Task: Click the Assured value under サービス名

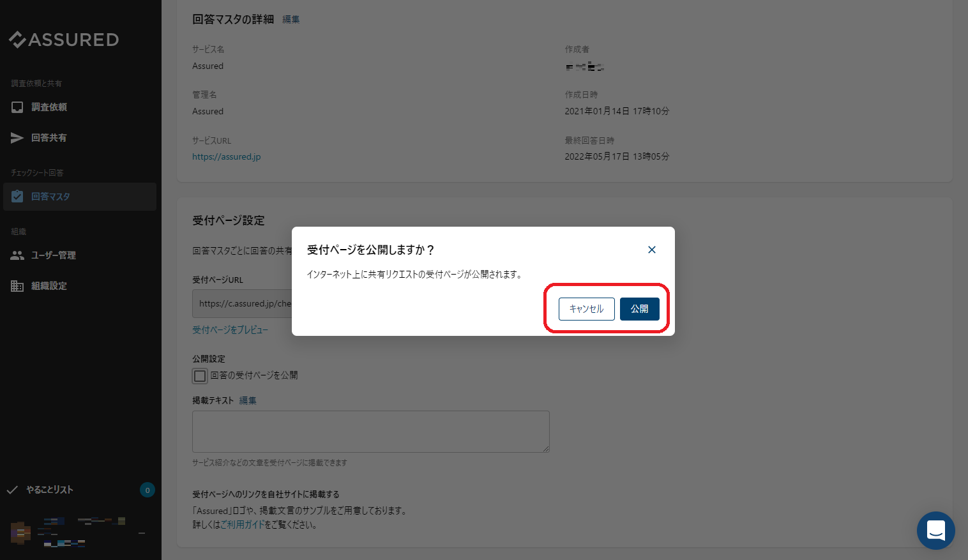Action: (208, 66)
